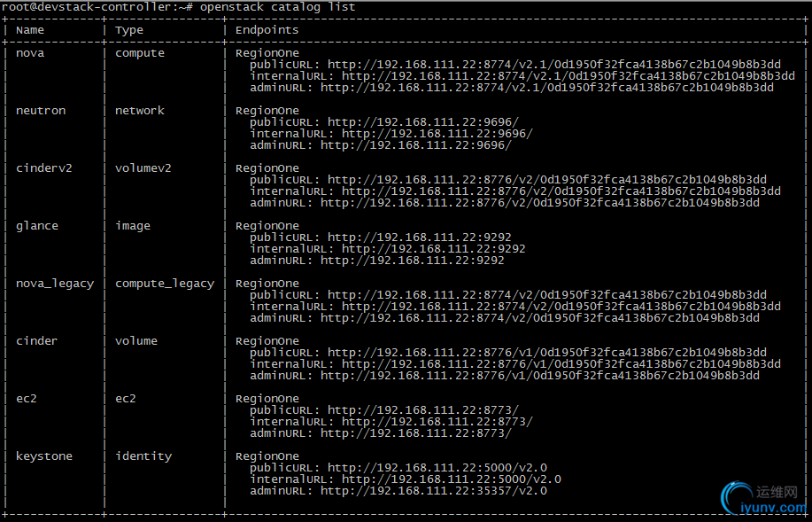This screenshot has height=522, width=812.
Task: Click the identity service type
Action: point(143,456)
